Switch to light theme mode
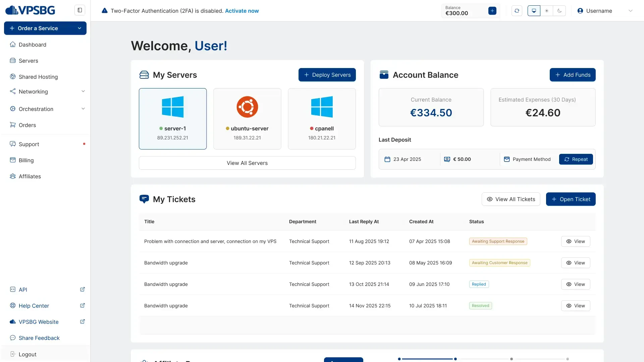Screen dimensions: 644x362 point(547,11)
